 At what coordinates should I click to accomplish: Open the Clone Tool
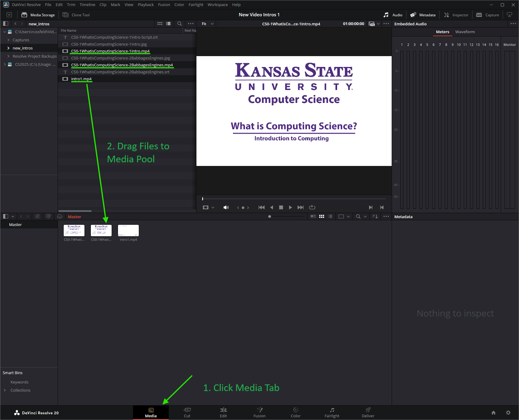point(76,15)
